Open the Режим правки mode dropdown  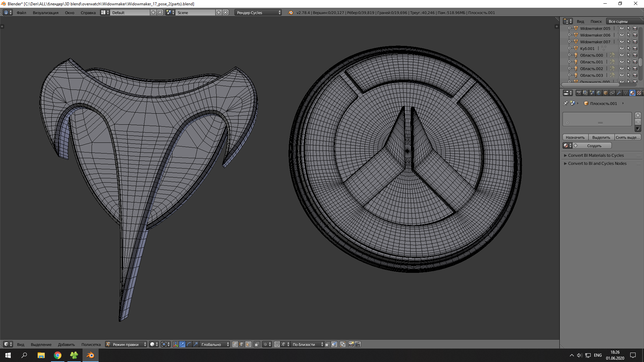(126, 344)
